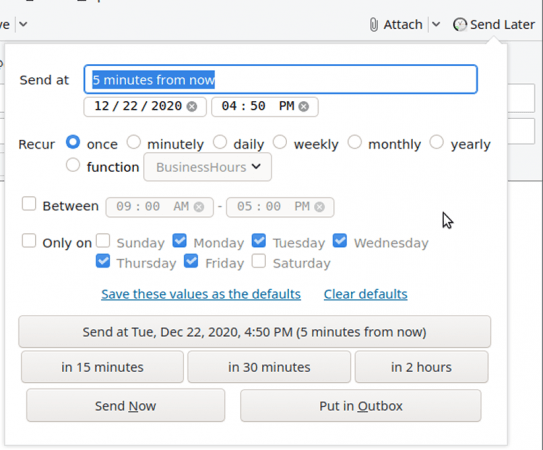
Task: Click Save these values as the defaults
Action: click(201, 294)
